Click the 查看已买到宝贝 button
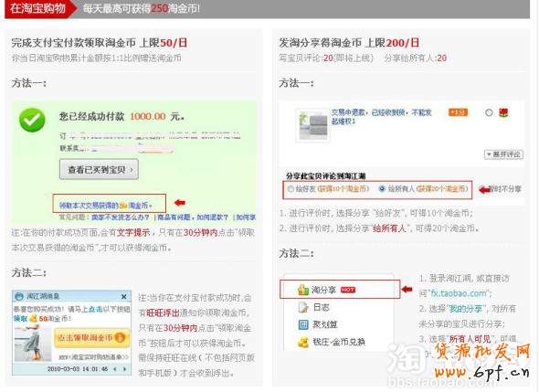Screen dimensions: 539x392 point(99,169)
